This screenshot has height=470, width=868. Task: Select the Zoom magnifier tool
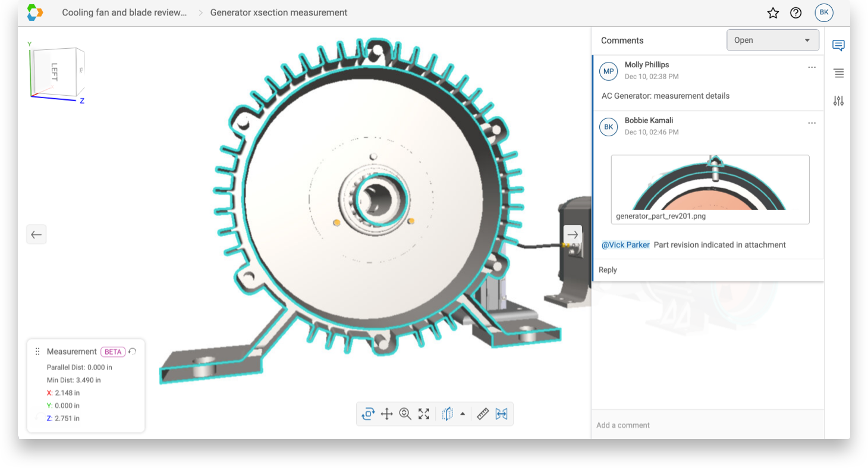point(405,414)
